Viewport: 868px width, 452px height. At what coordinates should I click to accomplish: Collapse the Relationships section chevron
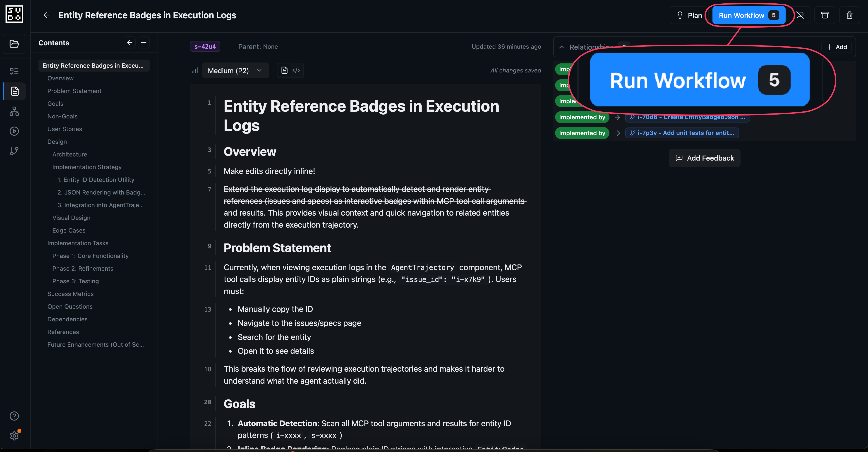pyautogui.click(x=561, y=47)
